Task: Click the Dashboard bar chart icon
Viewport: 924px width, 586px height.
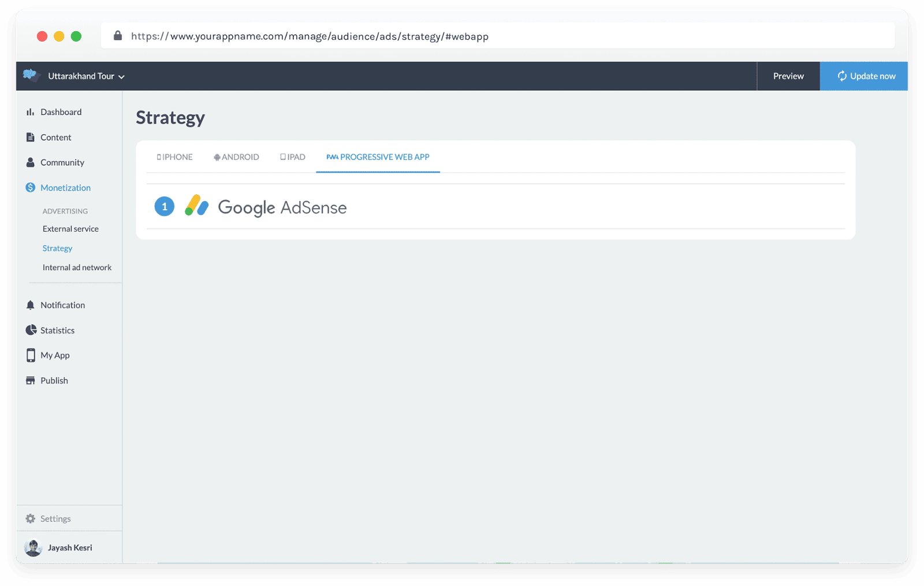Action: tap(30, 112)
